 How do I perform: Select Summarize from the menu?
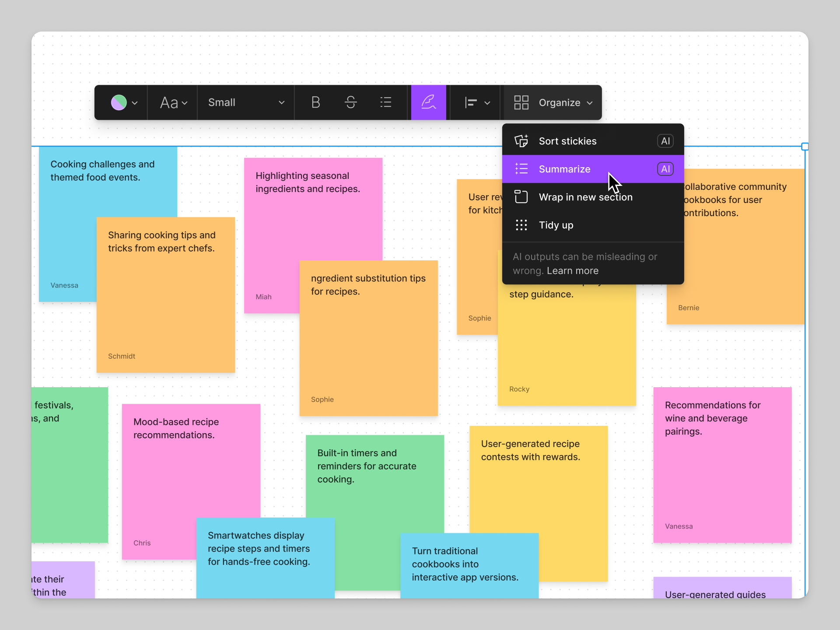pyautogui.click(x=564, y=169)
